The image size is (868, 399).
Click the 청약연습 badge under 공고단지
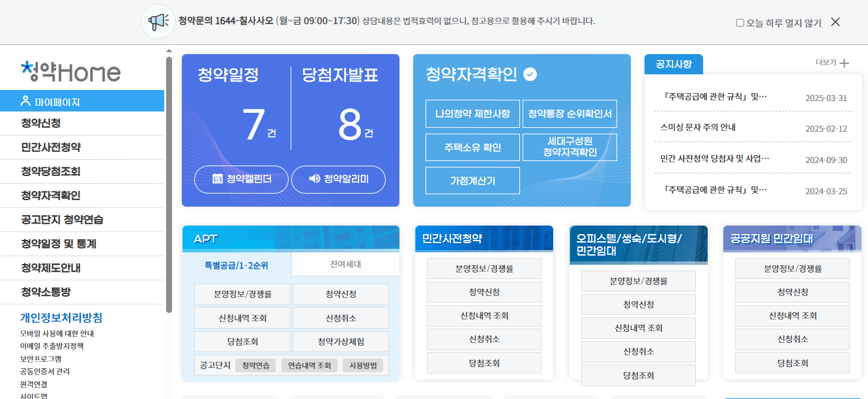click(x=255, y=365)
